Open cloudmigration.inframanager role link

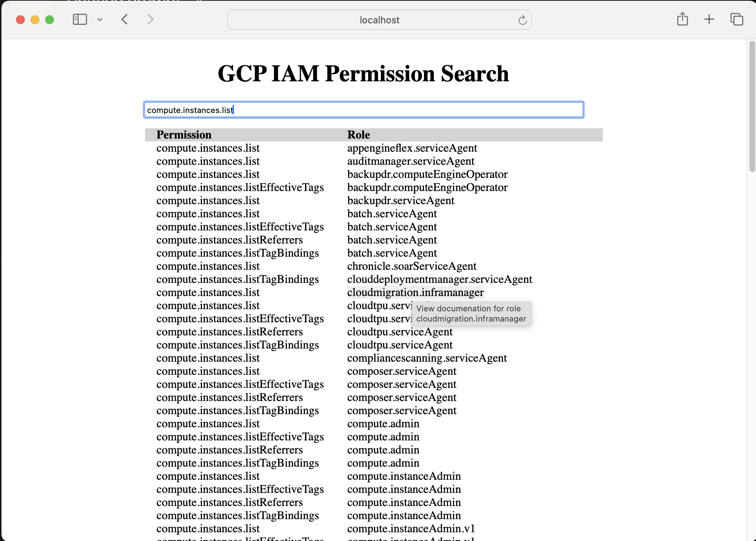coord(415,292)
